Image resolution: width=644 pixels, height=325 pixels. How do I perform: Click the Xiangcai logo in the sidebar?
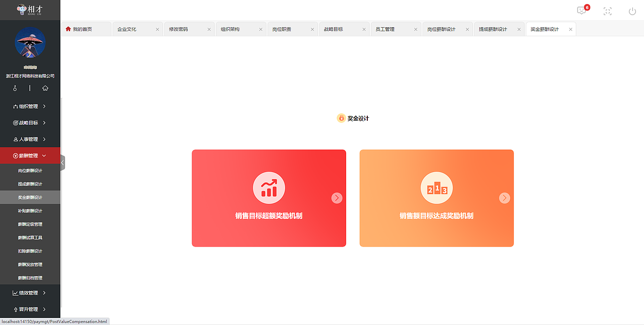tap(30, 10)
